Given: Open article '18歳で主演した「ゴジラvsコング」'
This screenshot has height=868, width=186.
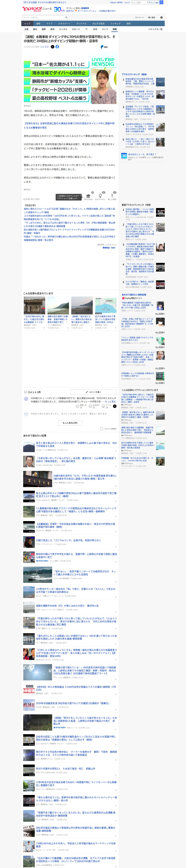Looking at the screenshot, I should click(68, 540).
